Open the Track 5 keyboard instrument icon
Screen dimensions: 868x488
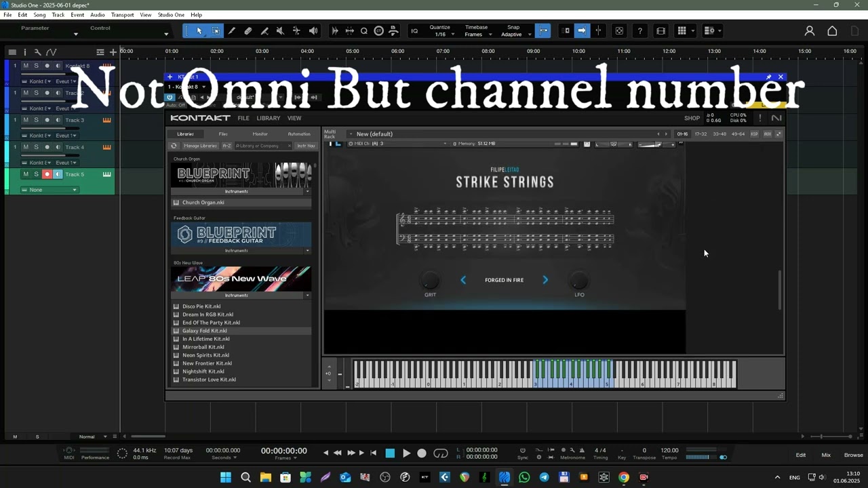tap(106, 174)
